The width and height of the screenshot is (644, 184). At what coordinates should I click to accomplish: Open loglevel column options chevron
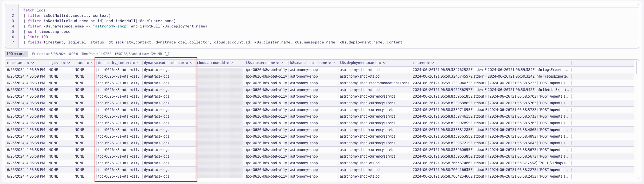point(69,63)
